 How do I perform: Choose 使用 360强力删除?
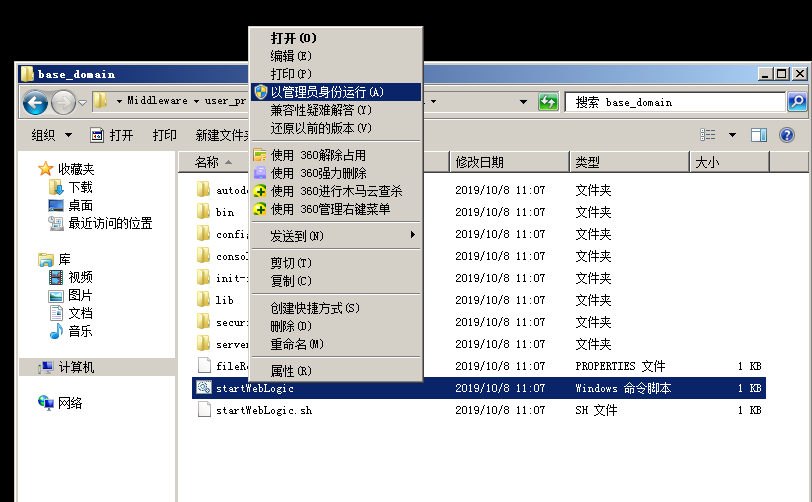click(336, 173)
